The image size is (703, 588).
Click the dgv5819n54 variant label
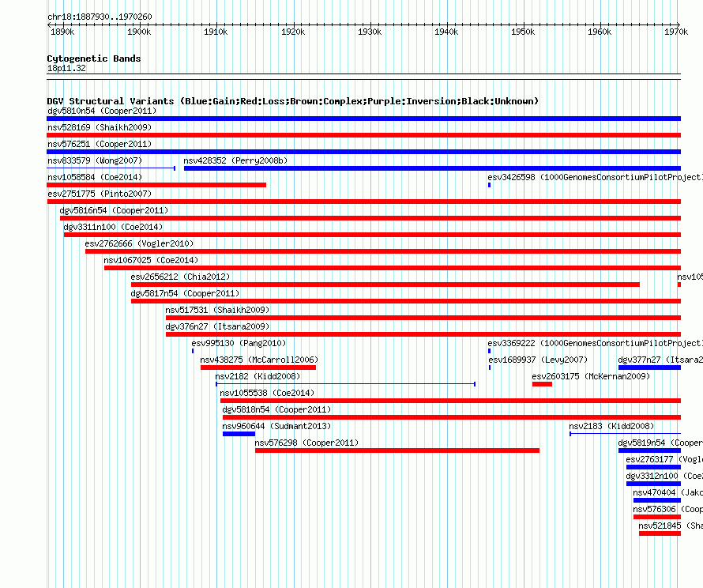click(660, 443)
